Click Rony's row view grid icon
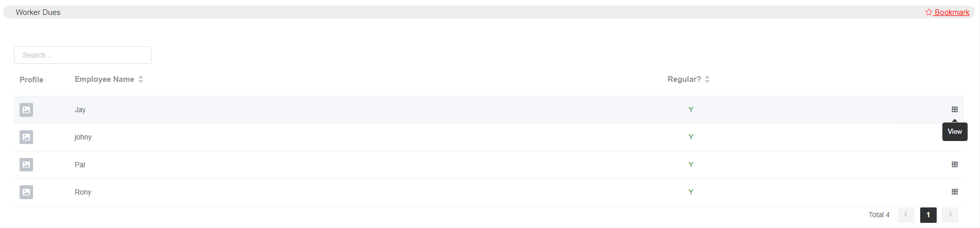 point(954,191)
